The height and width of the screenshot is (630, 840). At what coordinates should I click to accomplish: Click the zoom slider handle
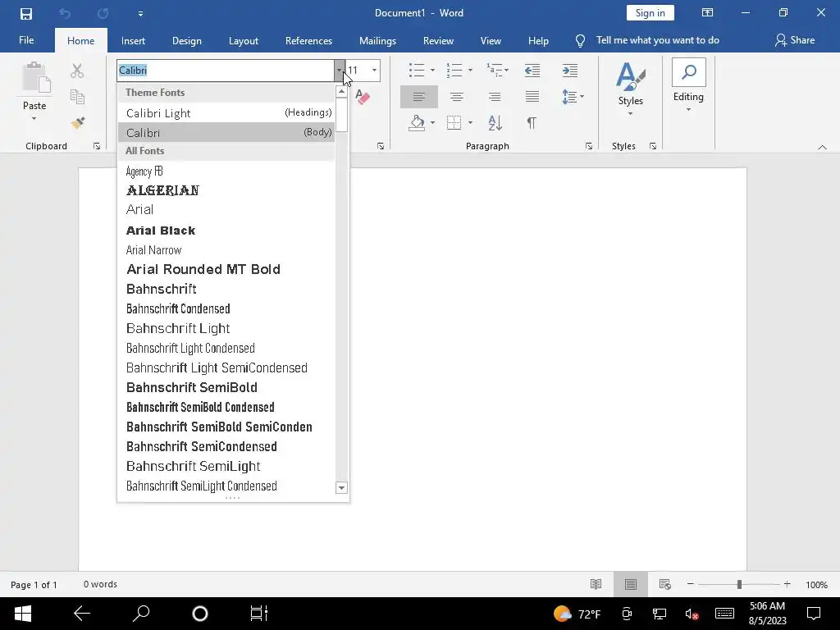pyautogui.click(x=739, y=584)
